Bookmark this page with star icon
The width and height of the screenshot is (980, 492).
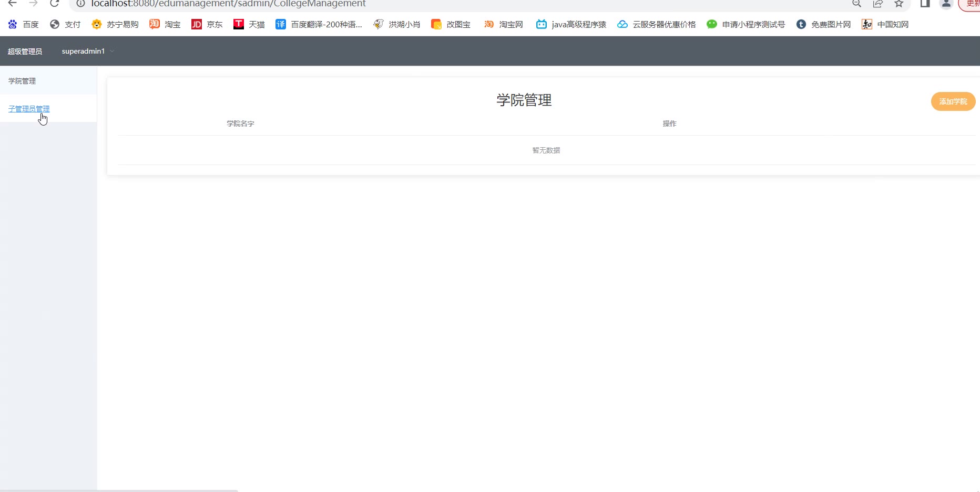(x=899, y=3)
